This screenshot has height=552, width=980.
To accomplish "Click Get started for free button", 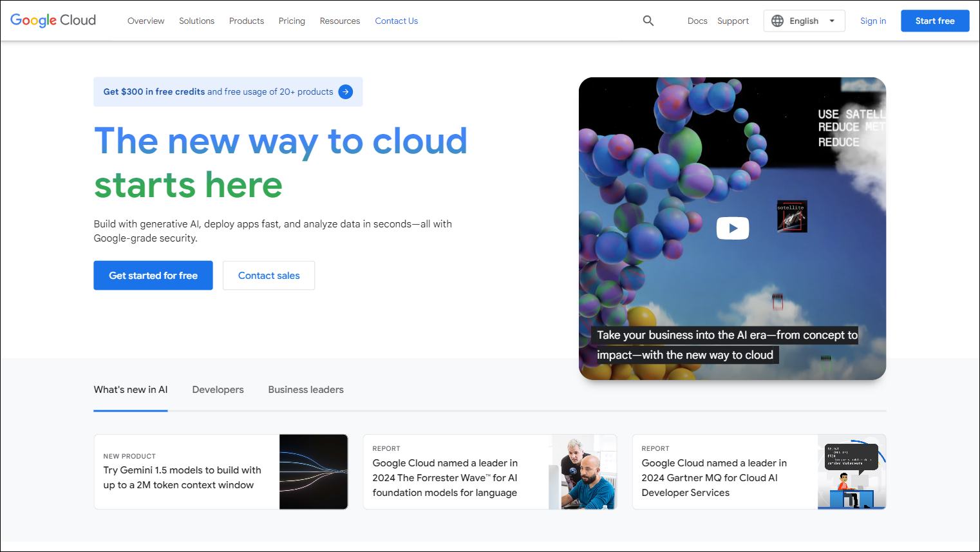I will [x=153, y=275].
